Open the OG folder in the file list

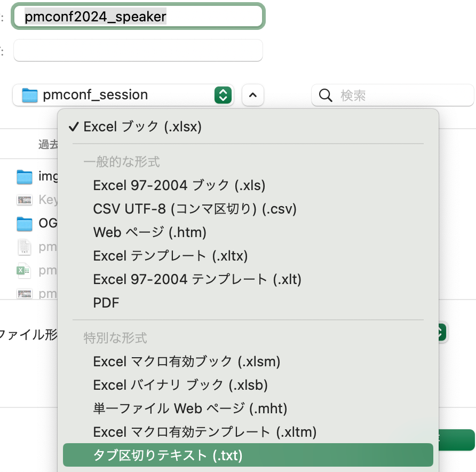point(24,224)
